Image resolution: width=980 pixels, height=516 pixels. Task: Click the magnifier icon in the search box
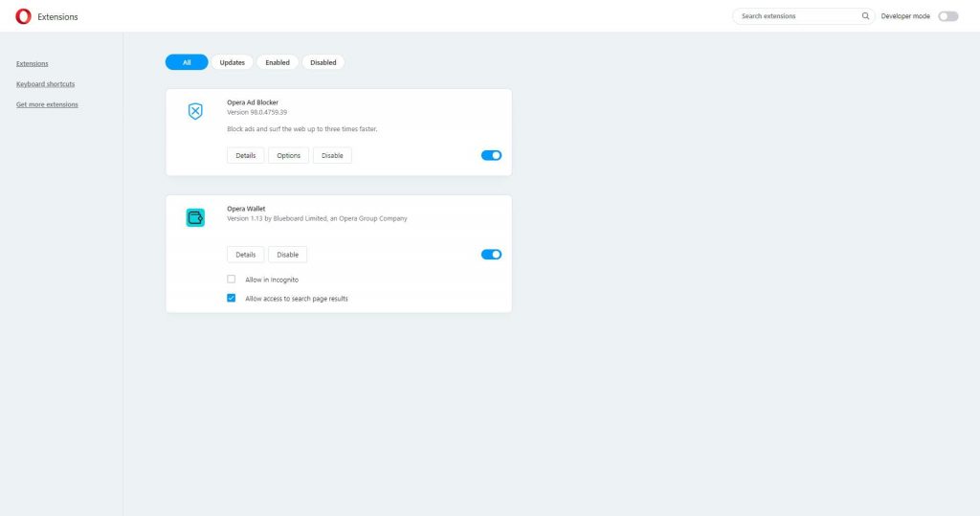(865, 16)
